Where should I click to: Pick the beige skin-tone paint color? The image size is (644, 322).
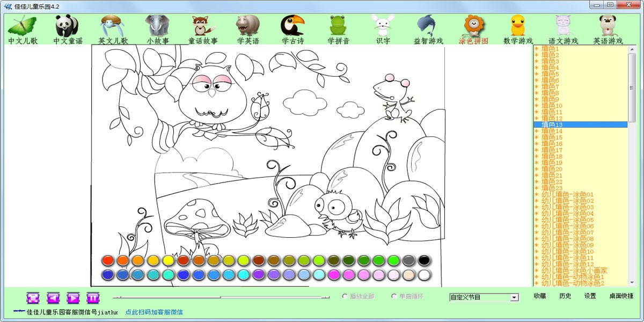409,275
